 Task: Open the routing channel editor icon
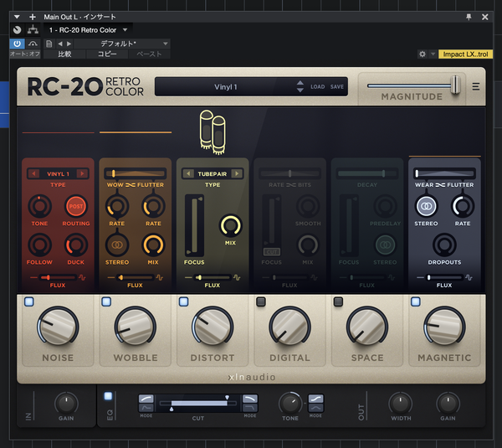point(33,30)
